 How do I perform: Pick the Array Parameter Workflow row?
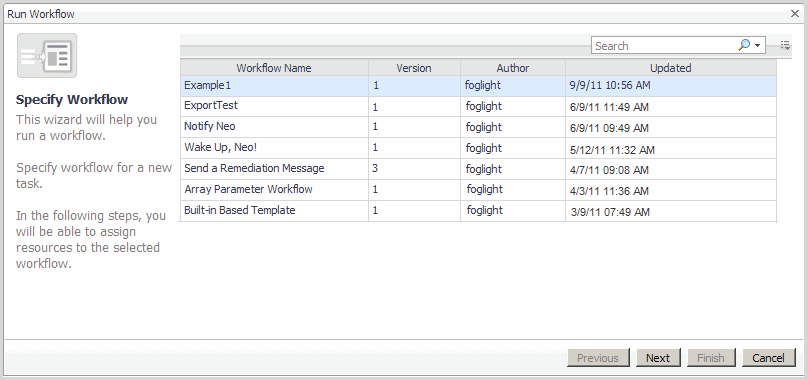click(478, 190)
